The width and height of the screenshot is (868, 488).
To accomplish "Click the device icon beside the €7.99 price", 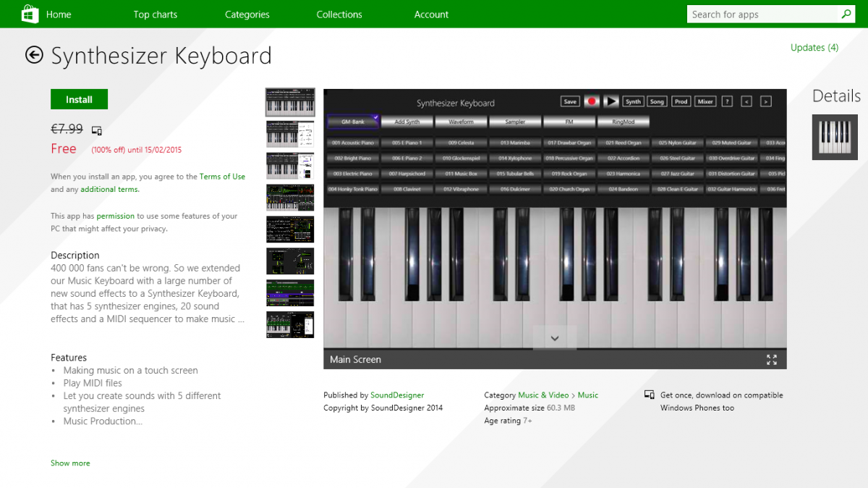I will (x=97, y=130).
